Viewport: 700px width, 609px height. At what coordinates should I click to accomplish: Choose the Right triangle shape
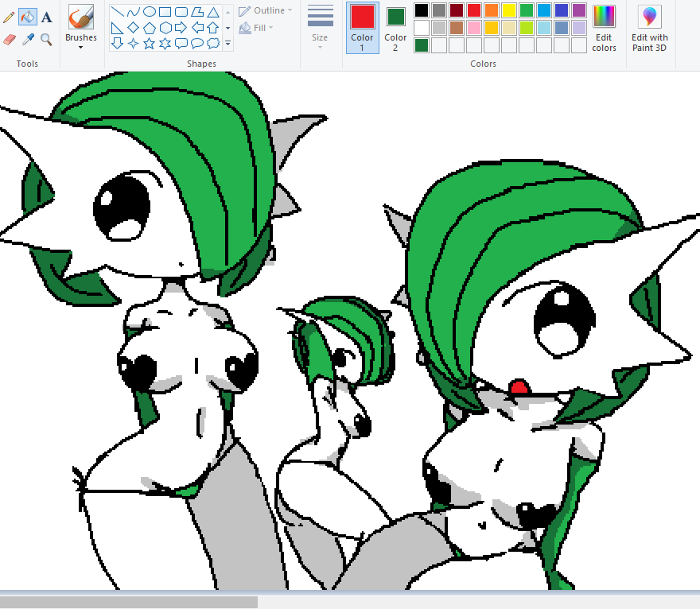[x=117, y=28]
